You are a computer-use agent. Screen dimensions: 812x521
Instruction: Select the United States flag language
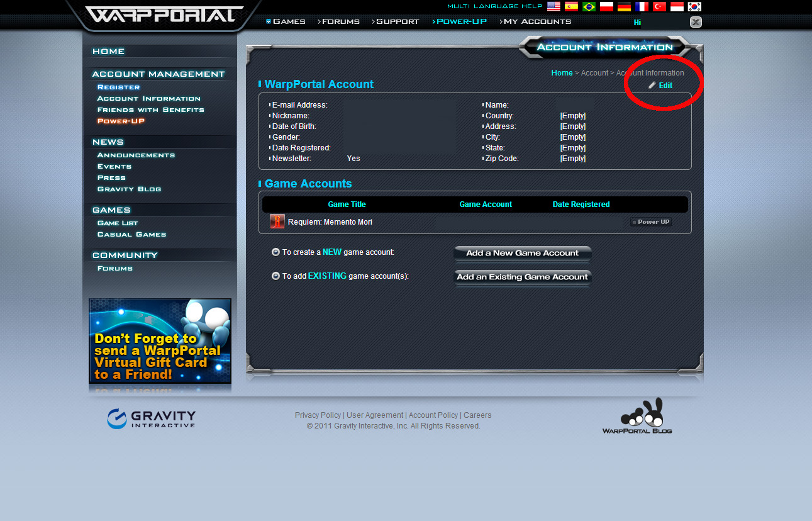click(x=553, y=6)
